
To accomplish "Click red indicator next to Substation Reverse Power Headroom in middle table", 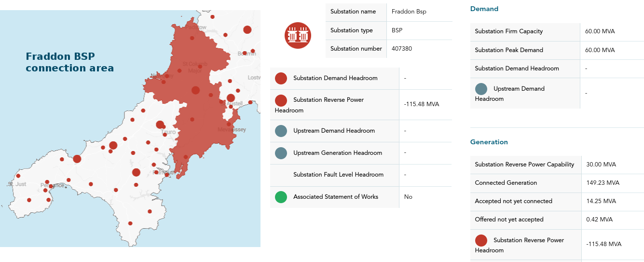I will (281, 100).
